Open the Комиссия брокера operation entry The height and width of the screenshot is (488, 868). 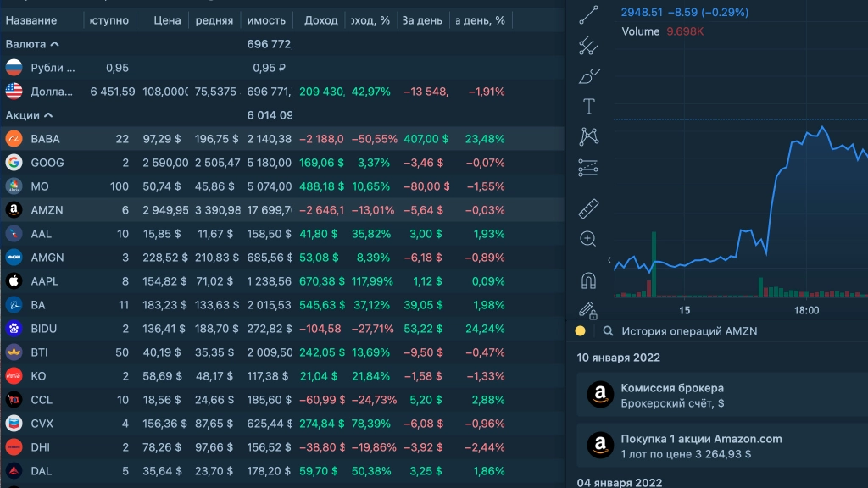(x=722, y=395)
